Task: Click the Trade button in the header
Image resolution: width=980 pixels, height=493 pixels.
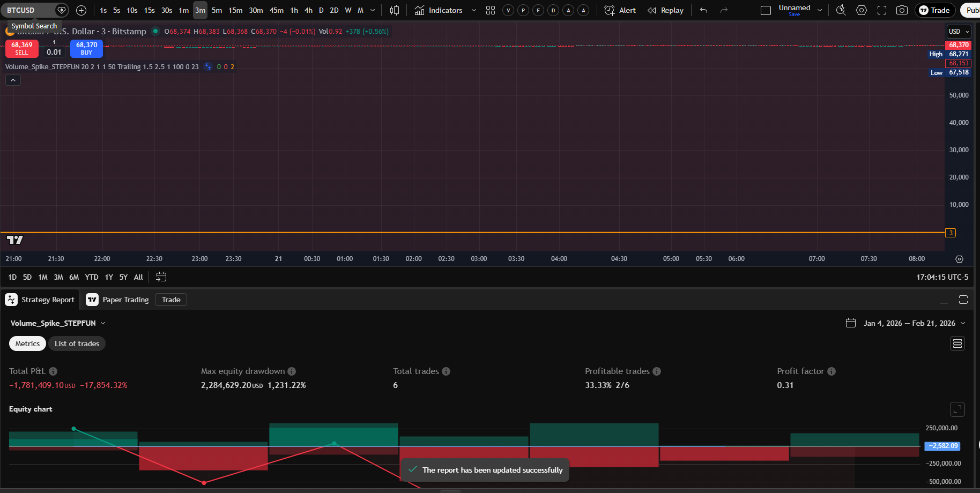Action: [x=935, y=10]
